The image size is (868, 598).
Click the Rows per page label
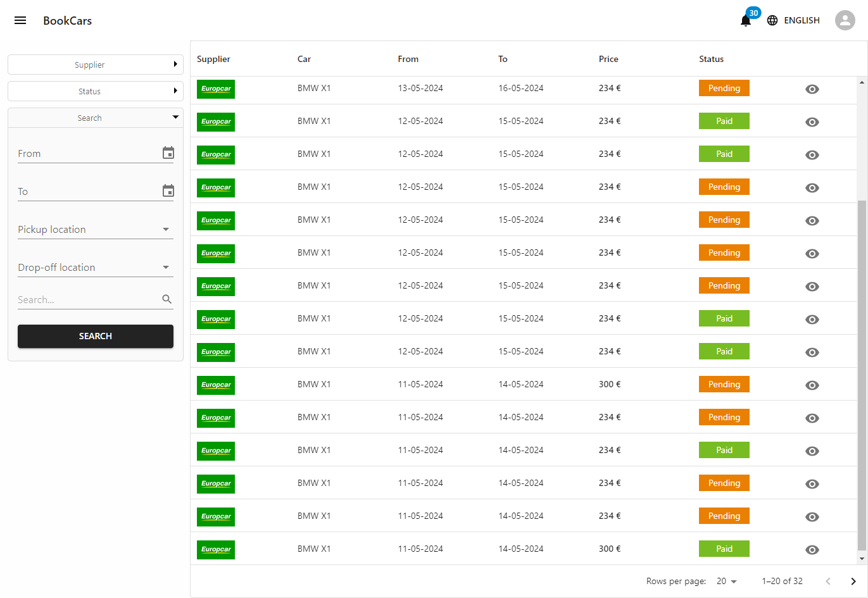(676, 581)
